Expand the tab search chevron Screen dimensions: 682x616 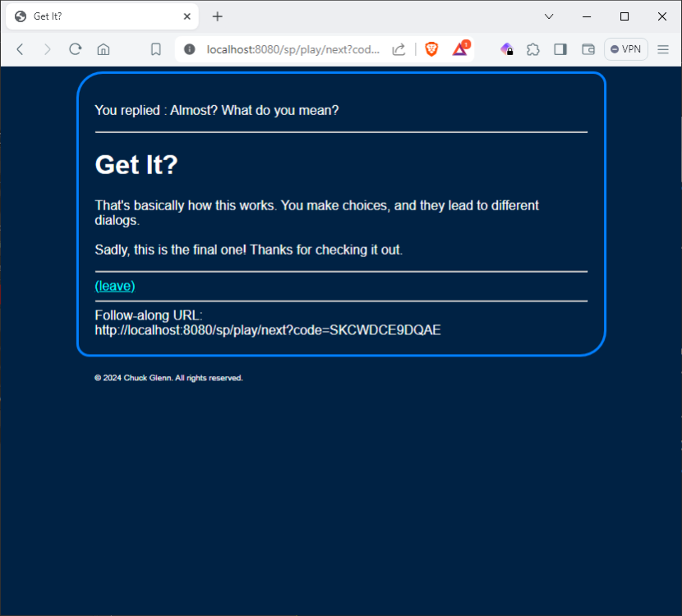pyautogui.click(x=549, y=16)
